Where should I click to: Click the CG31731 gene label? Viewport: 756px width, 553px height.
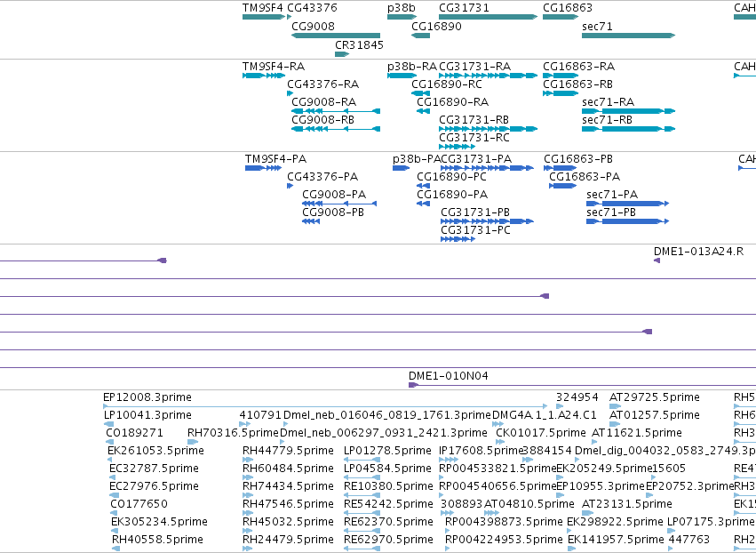click(464, 8)
